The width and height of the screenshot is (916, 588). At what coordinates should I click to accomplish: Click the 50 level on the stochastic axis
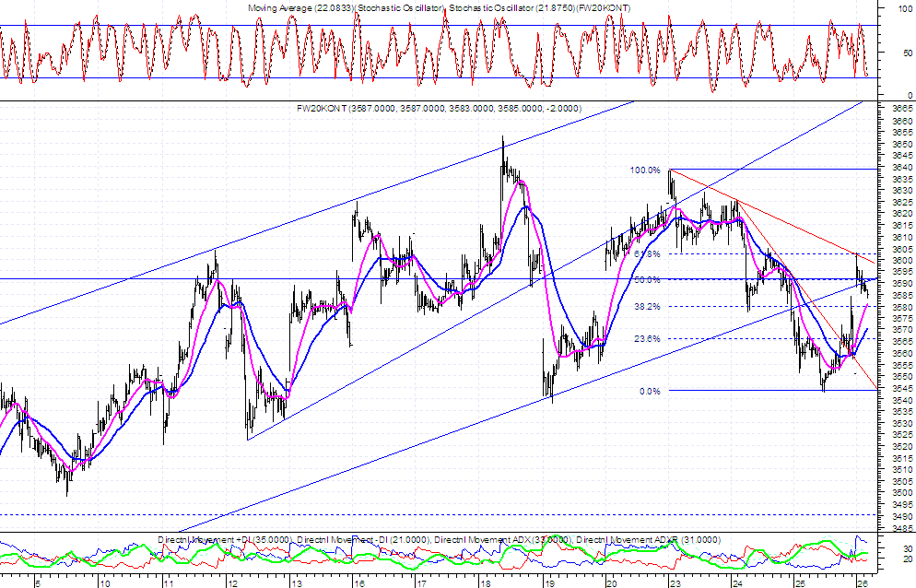click(908, 53)
